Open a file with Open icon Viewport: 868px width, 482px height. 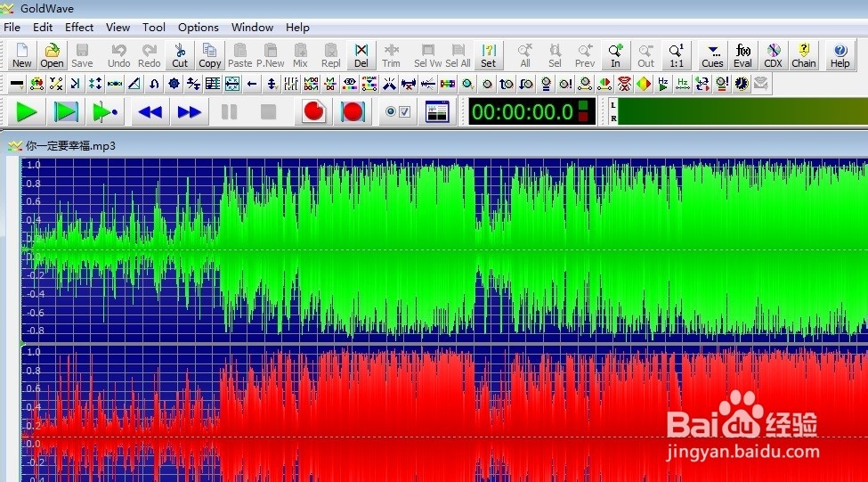[52, 55]
